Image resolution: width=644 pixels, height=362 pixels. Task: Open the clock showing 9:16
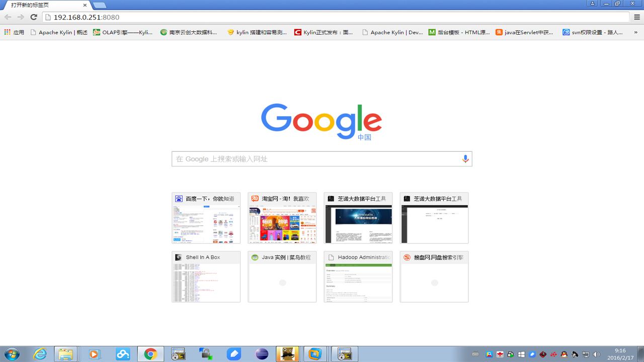pos(620,354)
